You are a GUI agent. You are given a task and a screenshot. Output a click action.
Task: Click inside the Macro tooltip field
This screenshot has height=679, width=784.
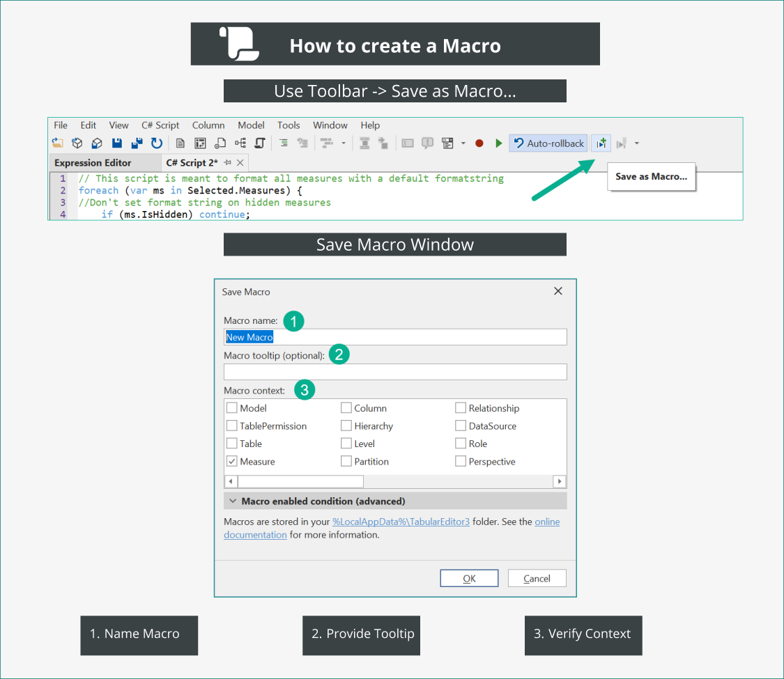tap(395, 372)
